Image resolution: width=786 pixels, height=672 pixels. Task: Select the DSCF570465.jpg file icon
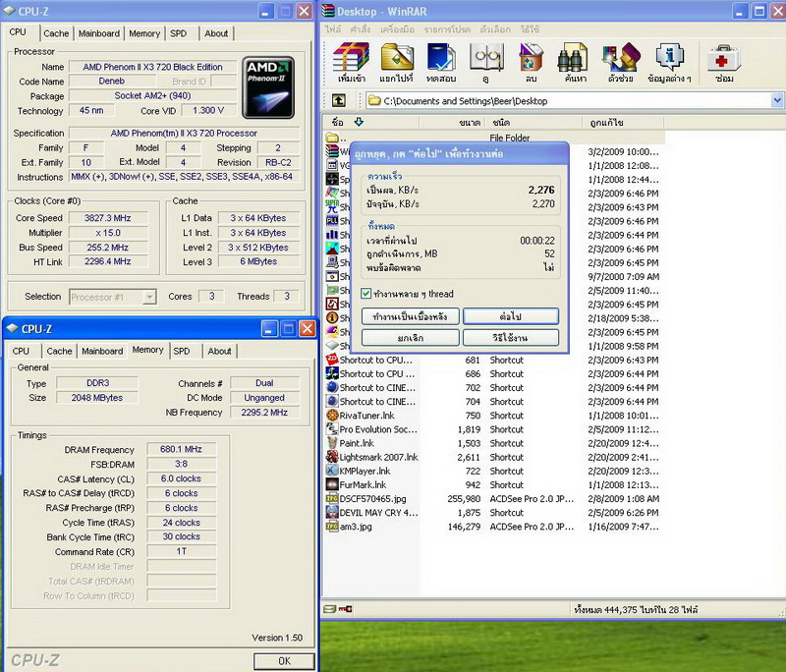coord(332,499)
